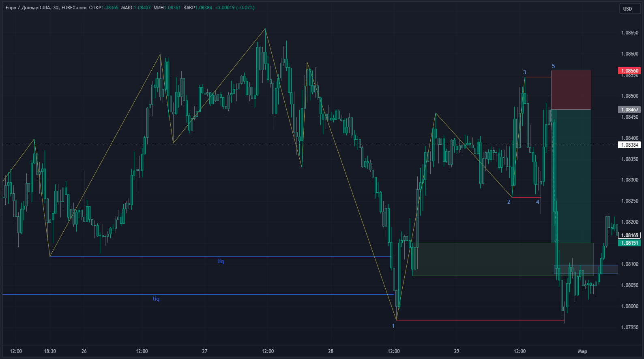Select wave label 2 on the chart
Image resolution: width=644 pixels, height=359 pixels.
pos(509,202)
